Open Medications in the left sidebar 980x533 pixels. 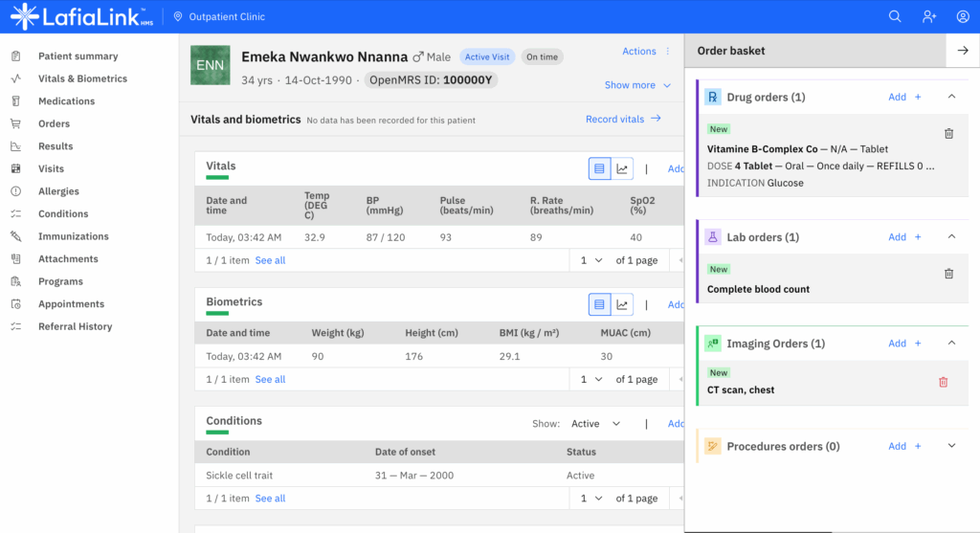(66, 101)
